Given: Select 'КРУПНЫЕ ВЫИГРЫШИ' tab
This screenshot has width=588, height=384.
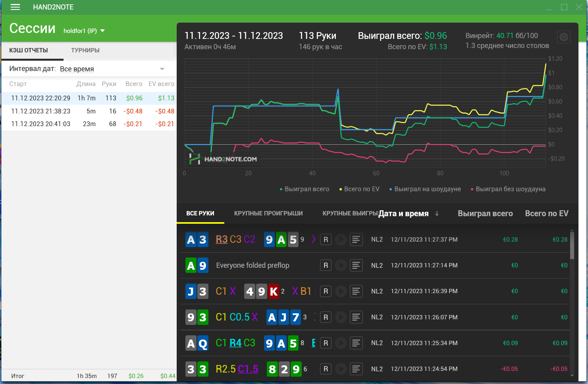Looking at the screenshot, I should tap(350, 213).
